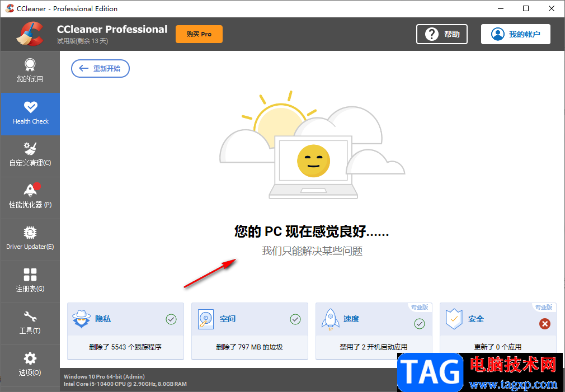565x392 pixels.
Task: Click the red X on 安全 card
Action: click(545, 324)
